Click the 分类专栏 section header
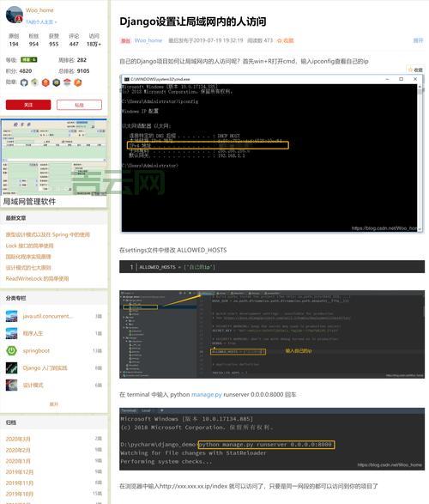429x504 pixels. click(15, 298)
